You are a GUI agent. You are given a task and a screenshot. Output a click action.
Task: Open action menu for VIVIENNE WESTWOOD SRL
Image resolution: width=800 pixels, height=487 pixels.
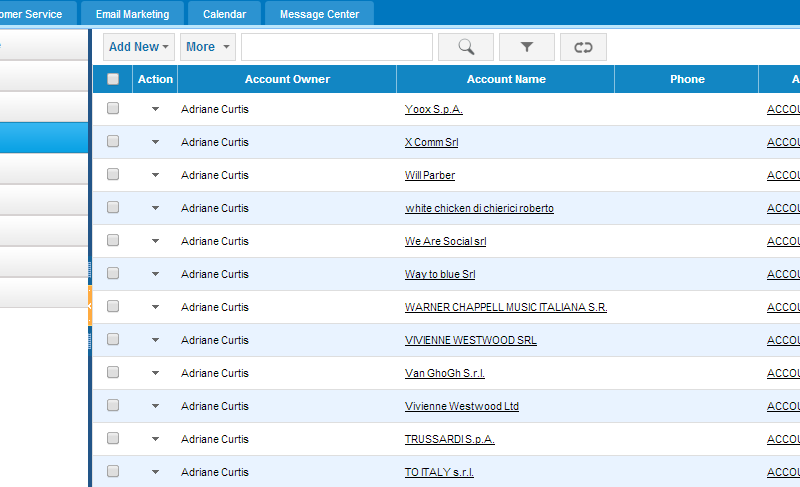156,340
